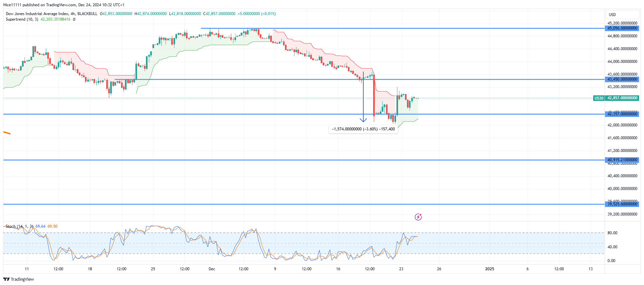Click the TradingView logo at bottom left
The width and height of the screenshot is (644, 285).
pyautogui.click(x=19, y=279)
